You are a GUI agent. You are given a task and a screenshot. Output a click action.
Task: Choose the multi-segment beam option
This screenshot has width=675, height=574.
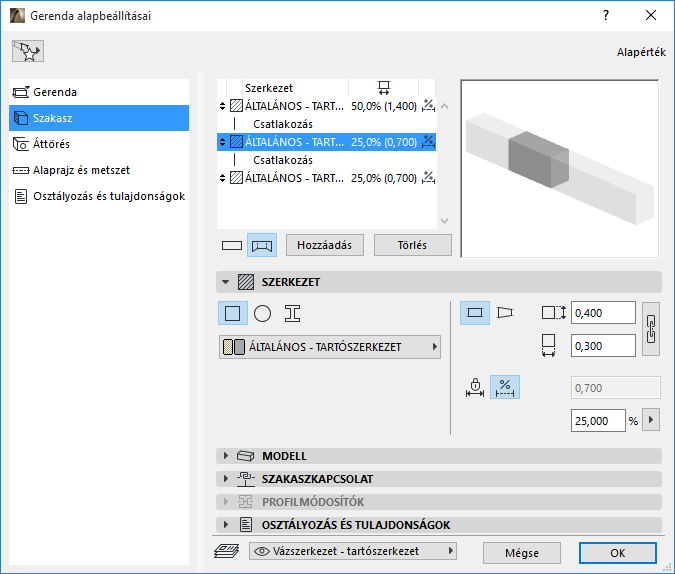coord(262,245)
